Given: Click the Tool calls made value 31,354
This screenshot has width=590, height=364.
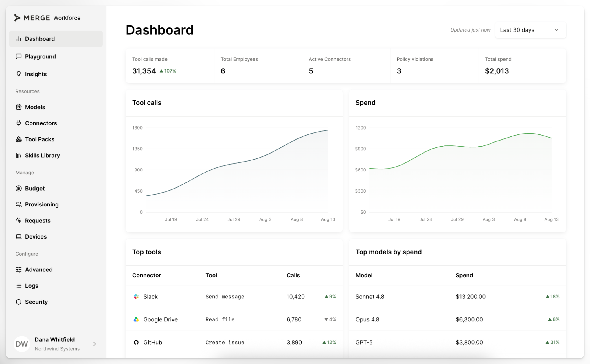Looking at the screenshot, I should pyautogui.click(x=144, y=71).
